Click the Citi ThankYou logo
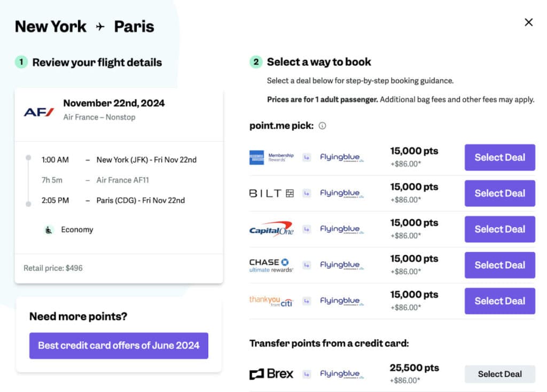 point(271,301)
